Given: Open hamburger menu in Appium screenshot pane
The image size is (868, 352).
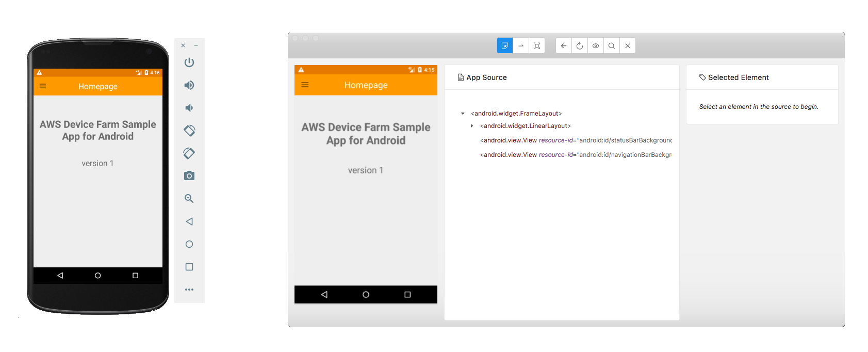Looking at the screenshot, I should (305, 85).
